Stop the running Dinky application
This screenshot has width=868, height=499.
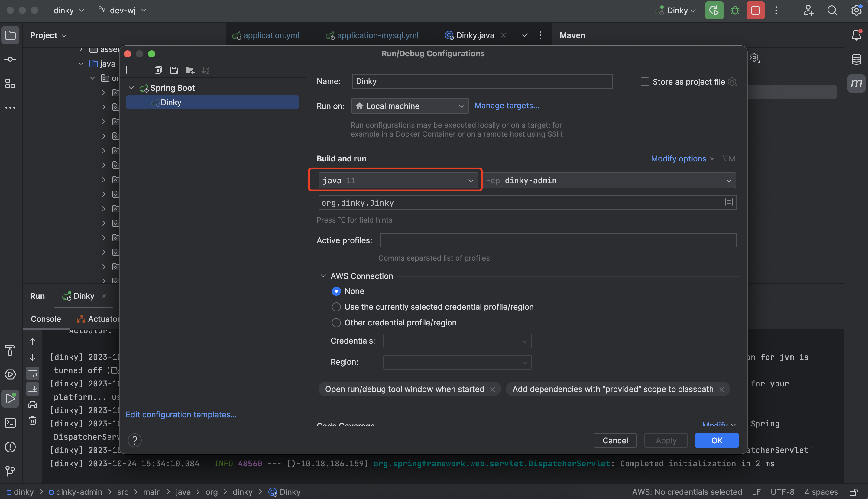click(x=755, y=10)
